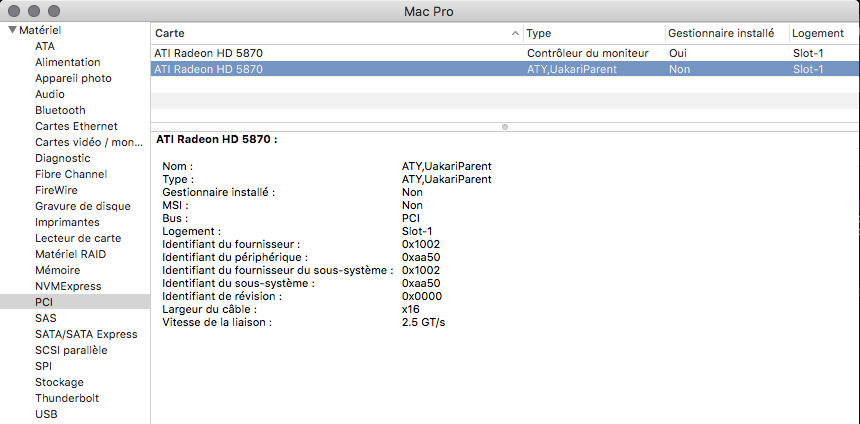Click the split pane divider handle
The width and height of the screenshot is (860, 424).
point(505,126)
